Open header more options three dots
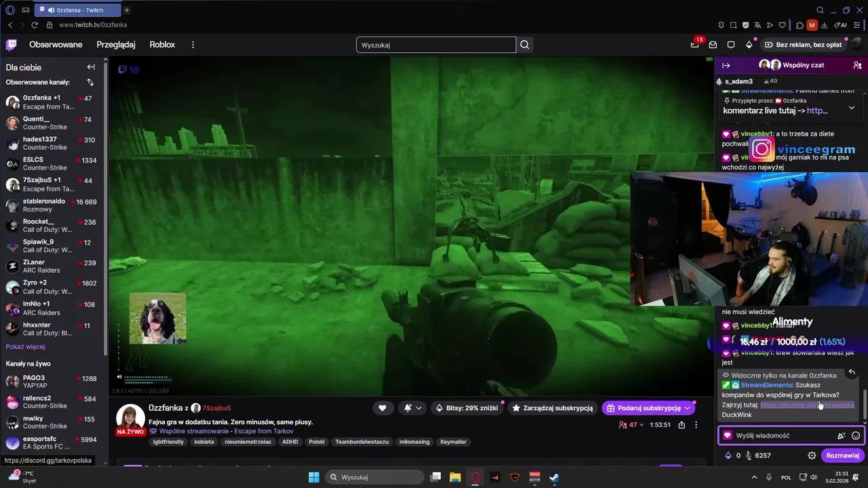This screenshot has height=488, width=868. [x=193, y=45]
